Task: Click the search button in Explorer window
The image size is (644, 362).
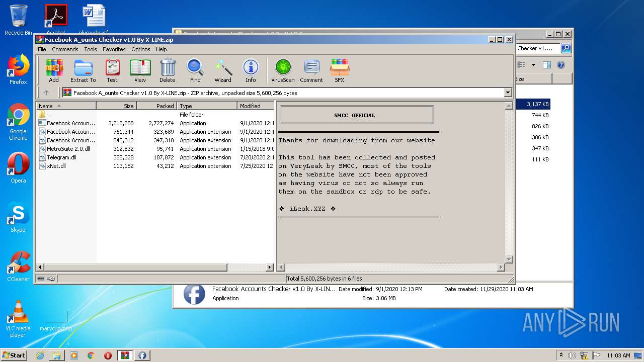Action: click(566, 48)
